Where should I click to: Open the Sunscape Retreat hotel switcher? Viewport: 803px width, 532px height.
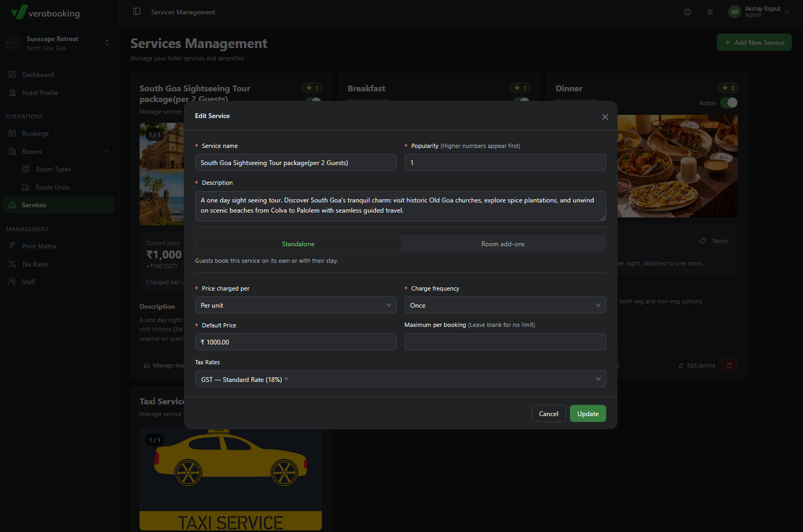click(58, 43)
